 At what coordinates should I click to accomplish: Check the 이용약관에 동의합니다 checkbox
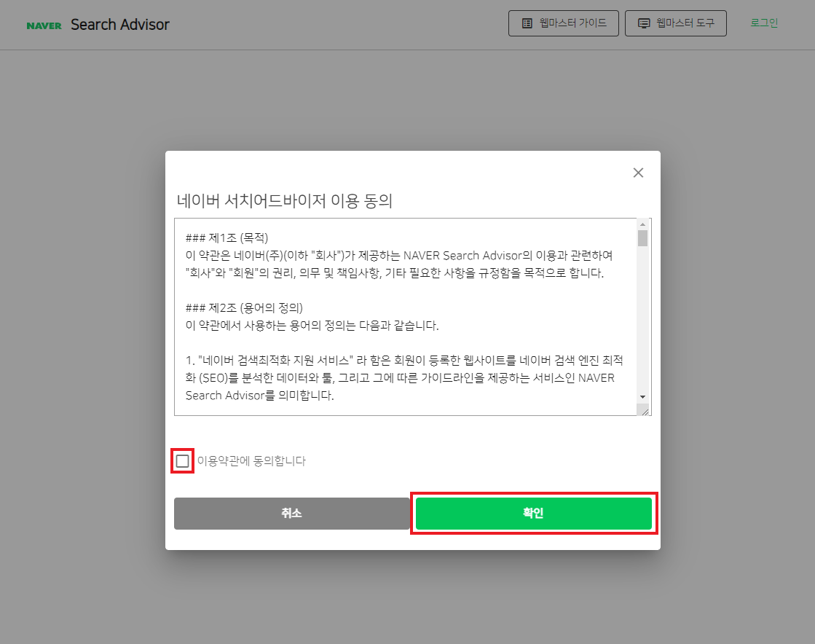tap(182, 461)
